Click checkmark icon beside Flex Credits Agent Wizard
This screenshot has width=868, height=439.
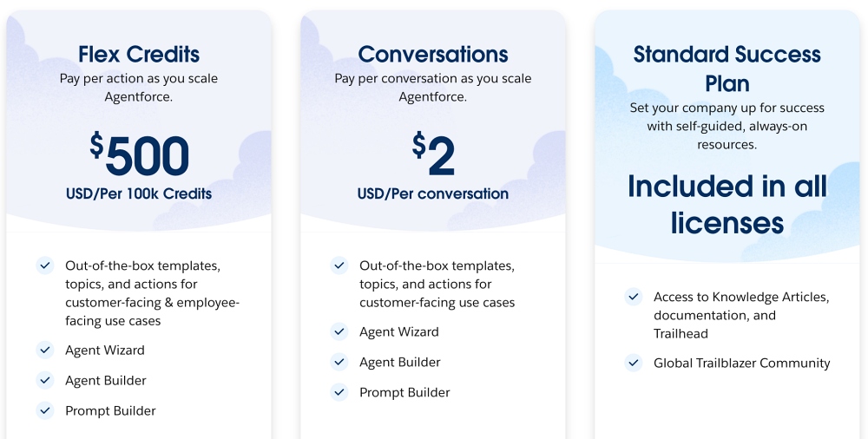click(x=45, y=350)
